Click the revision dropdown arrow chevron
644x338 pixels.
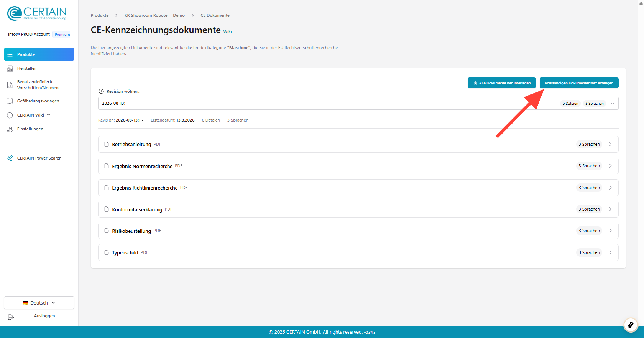613,103
